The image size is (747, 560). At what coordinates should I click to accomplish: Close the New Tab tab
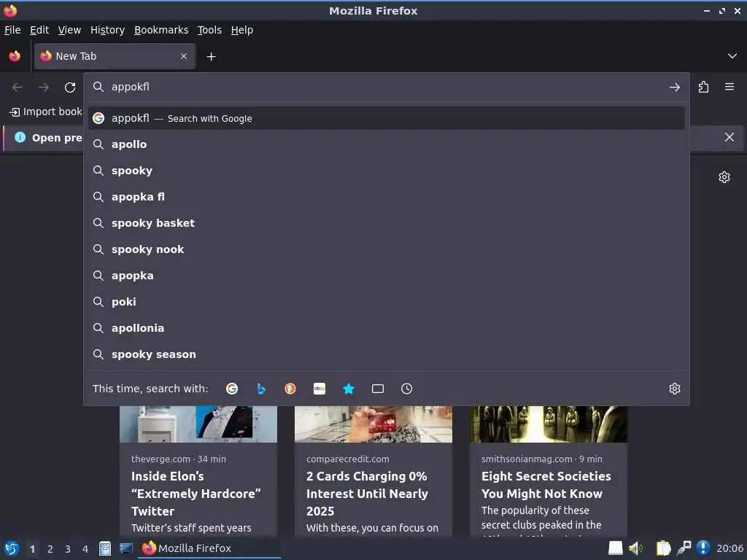pos(184,56)
